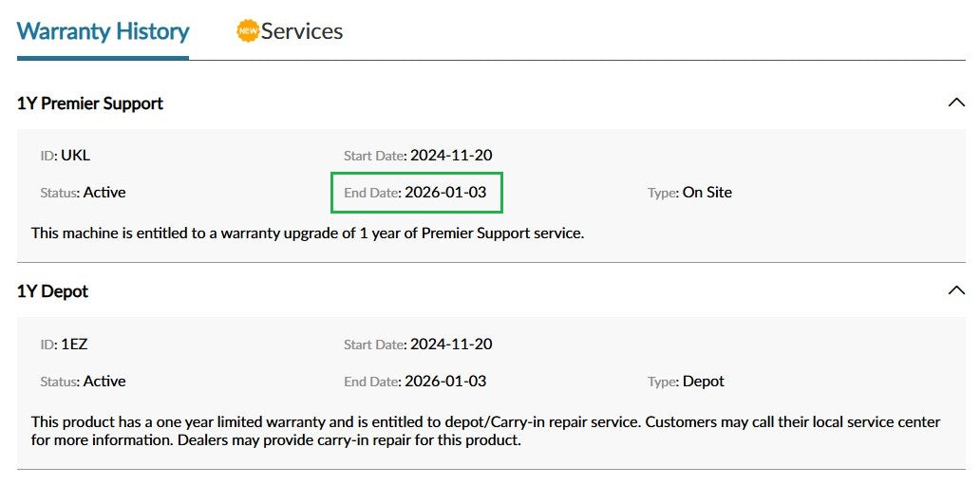Click the highlighted End Date 2026-01-03
The width and height of the screenshot is (980, 485).
coord(417,193)
